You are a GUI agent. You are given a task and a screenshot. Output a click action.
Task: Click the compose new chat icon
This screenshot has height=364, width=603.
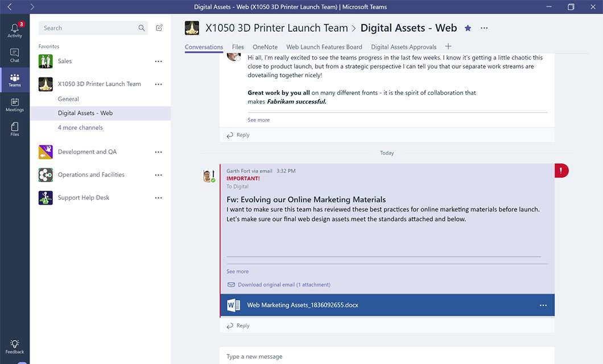tap(159, 28)
